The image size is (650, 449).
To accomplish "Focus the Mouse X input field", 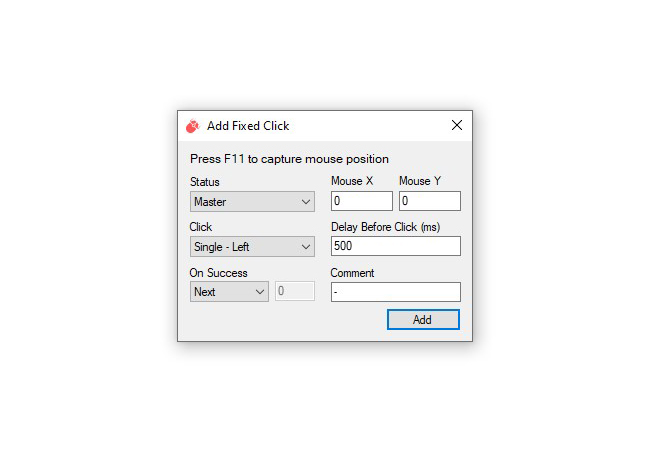I will [x=361, y=201].
